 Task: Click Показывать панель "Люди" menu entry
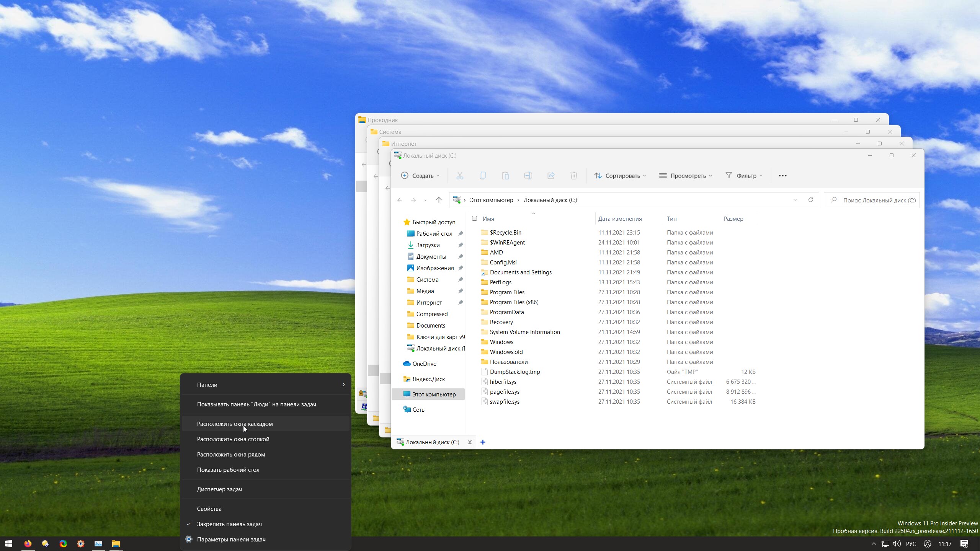(266, 404)
